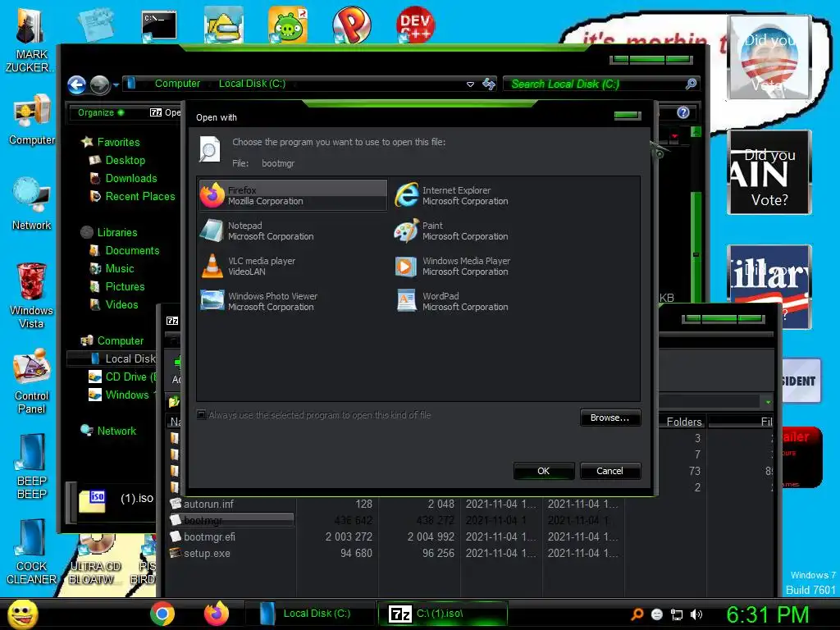Open the Control Panel desktop icon
840x630 pixels.
coord(32,381)
